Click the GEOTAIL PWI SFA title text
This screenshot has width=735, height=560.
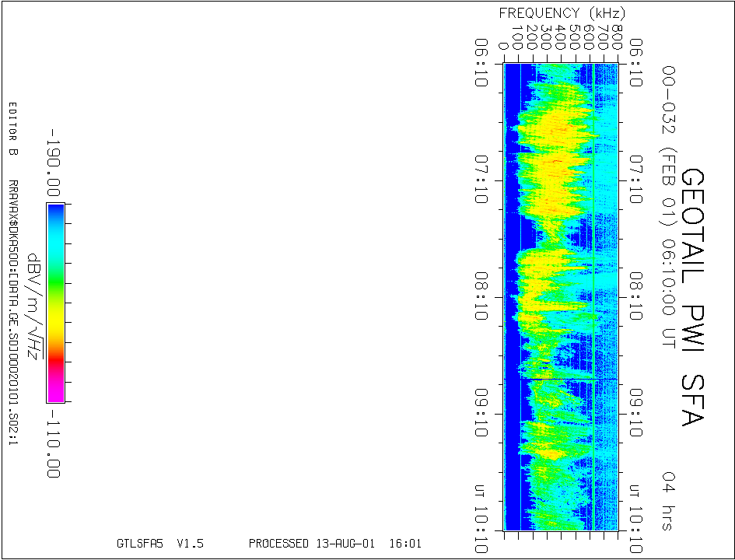[693, 296]
